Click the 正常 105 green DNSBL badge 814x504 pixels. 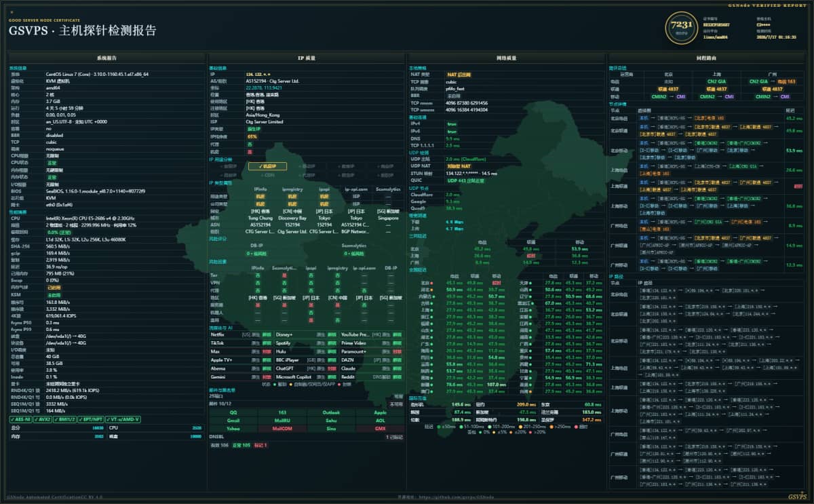tap(241, 446)
